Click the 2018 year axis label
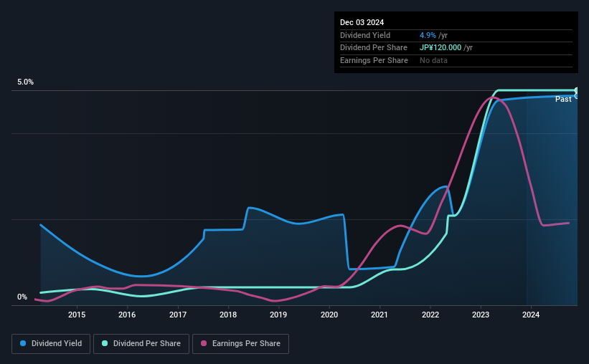589x364 pixels. pyautogui.click(x=228, y=315)
